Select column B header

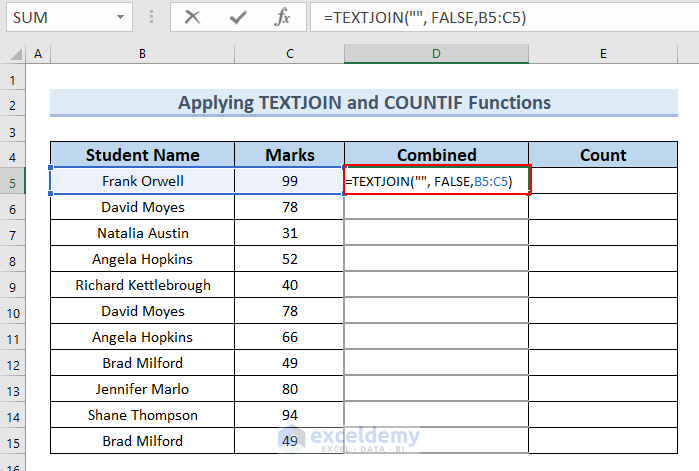(x=142, y=54)
